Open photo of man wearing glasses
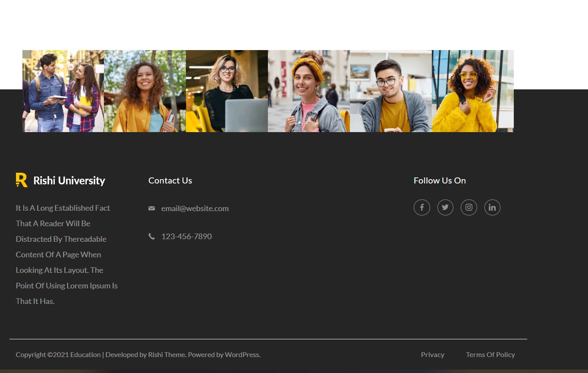This screenshot has width=588, height=373. tap(391, 91)
